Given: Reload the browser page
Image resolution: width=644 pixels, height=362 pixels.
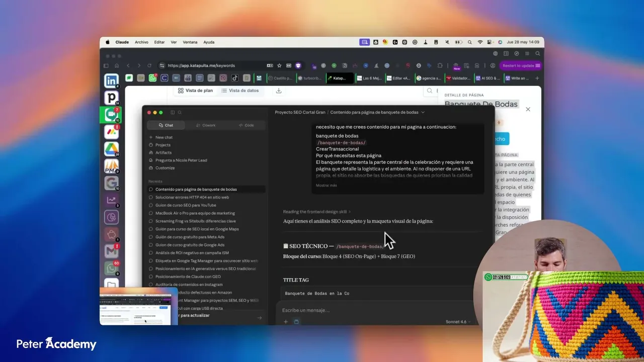Looking at the screenshot, I should 149,65.
